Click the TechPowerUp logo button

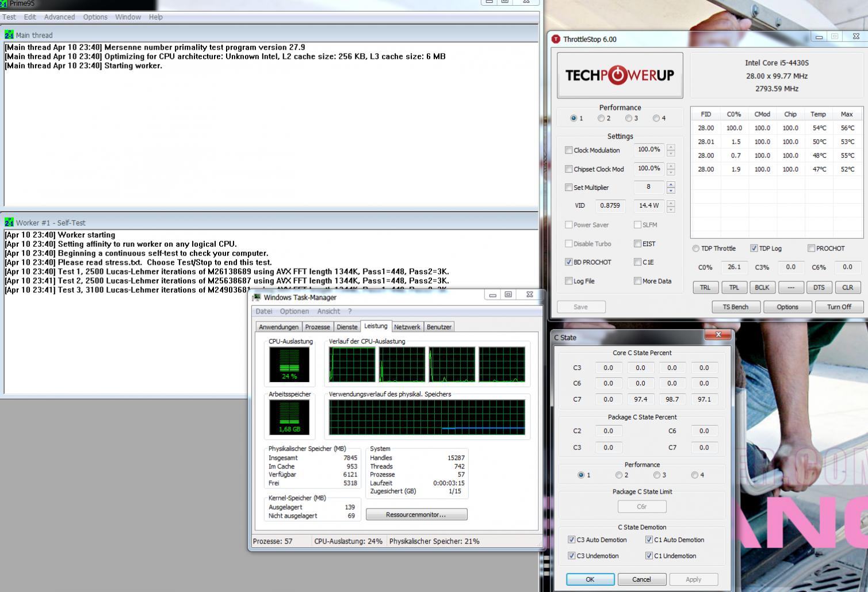pos(620,75)
